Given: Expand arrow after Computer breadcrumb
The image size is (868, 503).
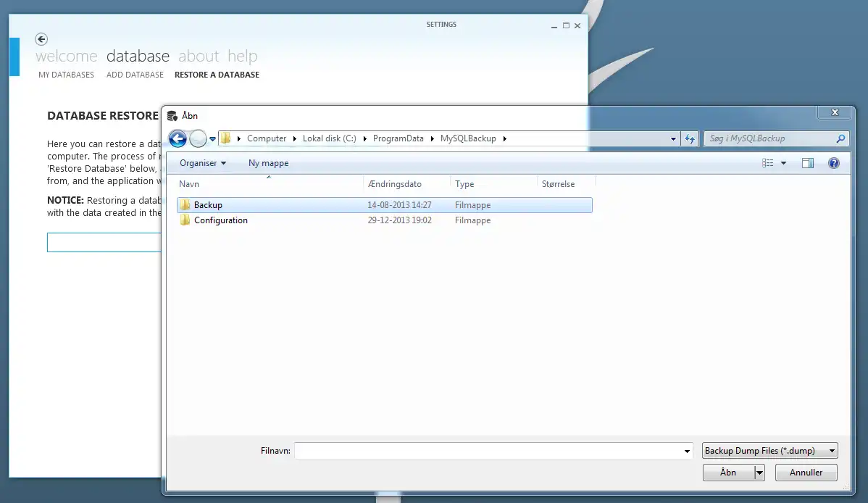Looking at the screenshot, I should 294,138.
